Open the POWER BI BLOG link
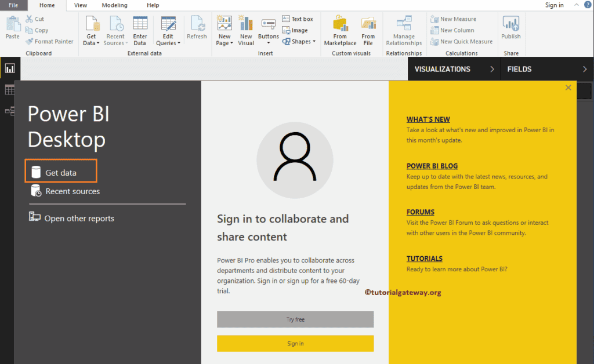This screenshot has height=364, width=594. (432, 166)
